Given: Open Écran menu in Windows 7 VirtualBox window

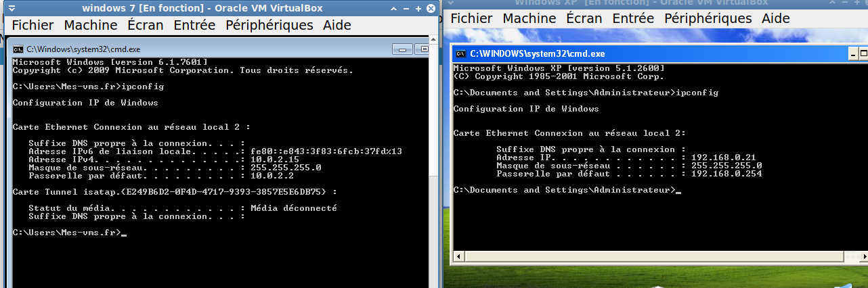Looking at the screenshot, I should coord(146,25).
